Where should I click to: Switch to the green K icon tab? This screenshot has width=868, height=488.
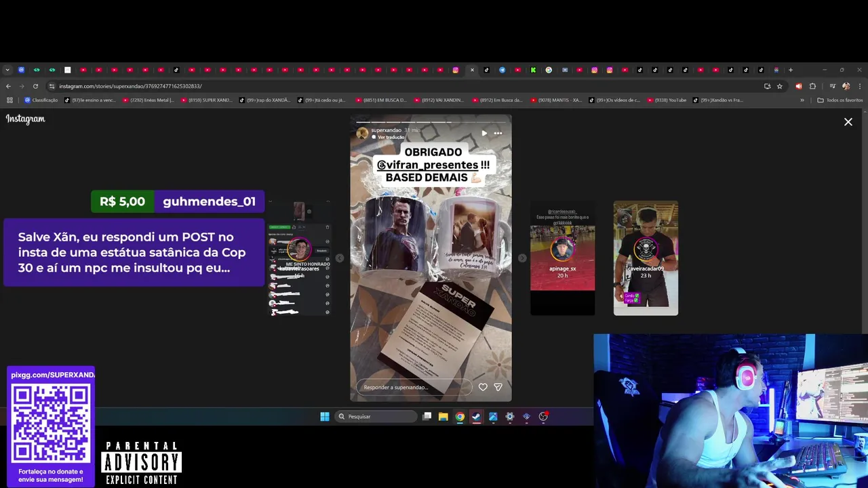click(533, 70)
